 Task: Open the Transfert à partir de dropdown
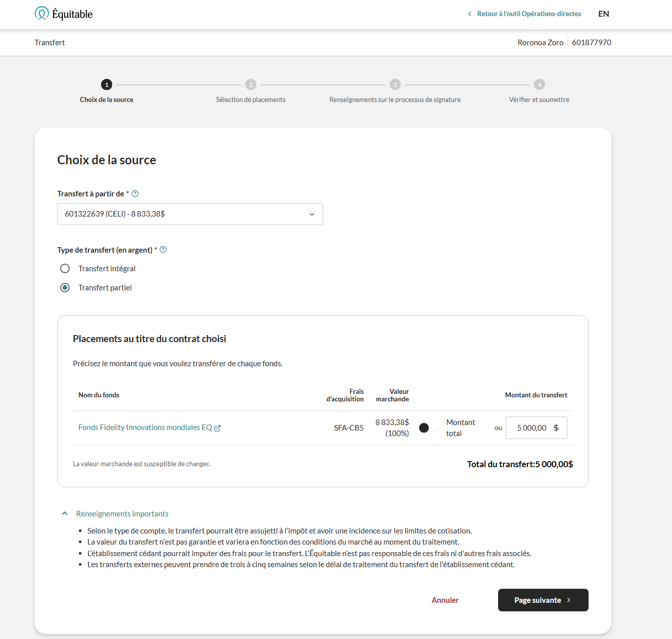190,214
